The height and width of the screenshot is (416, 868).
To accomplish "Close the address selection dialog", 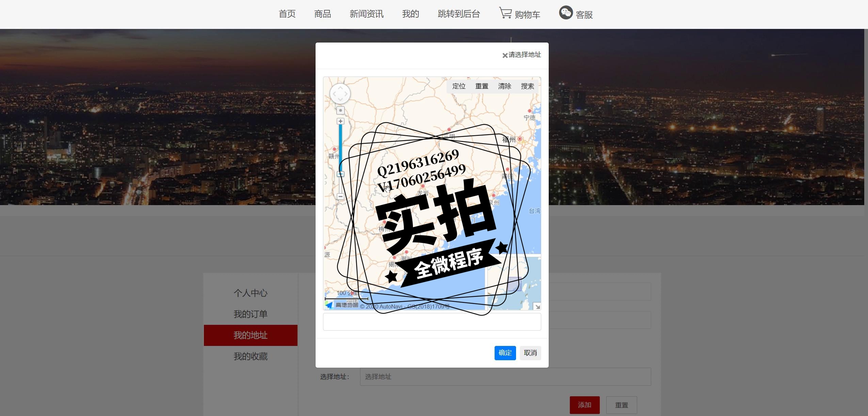I will tap(505, 55).
